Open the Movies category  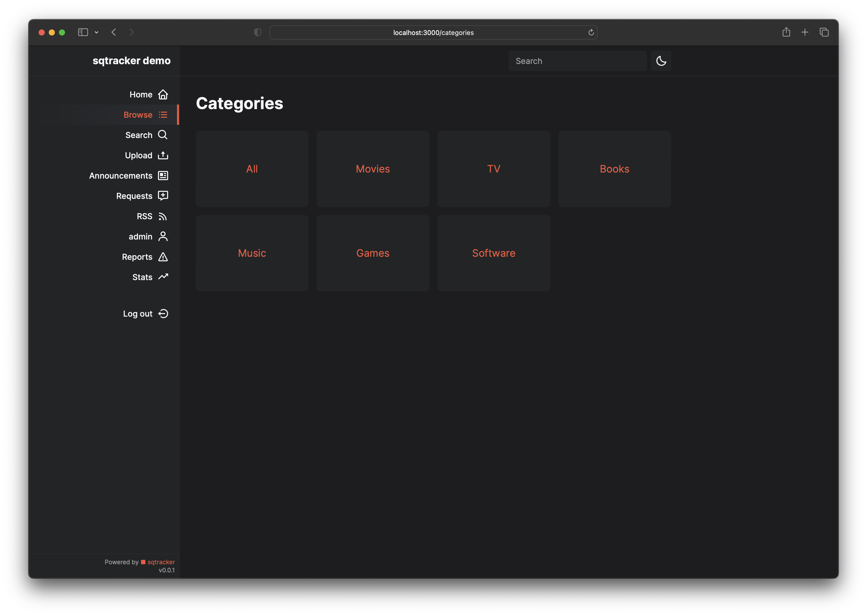(373, 169)
